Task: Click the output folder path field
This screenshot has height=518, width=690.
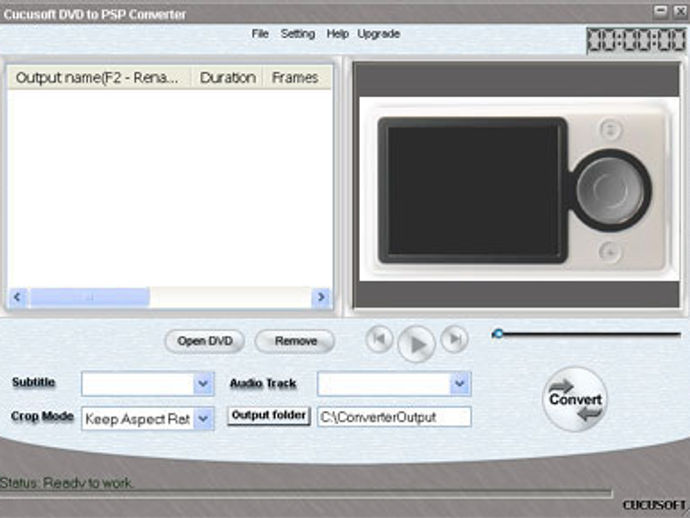Action: click(394, 417)
